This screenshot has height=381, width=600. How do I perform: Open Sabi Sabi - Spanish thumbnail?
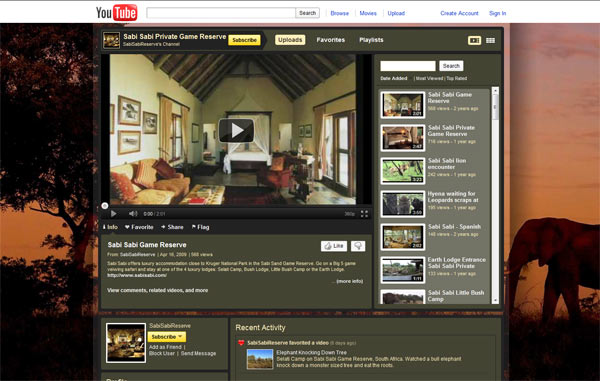(403, 237)
